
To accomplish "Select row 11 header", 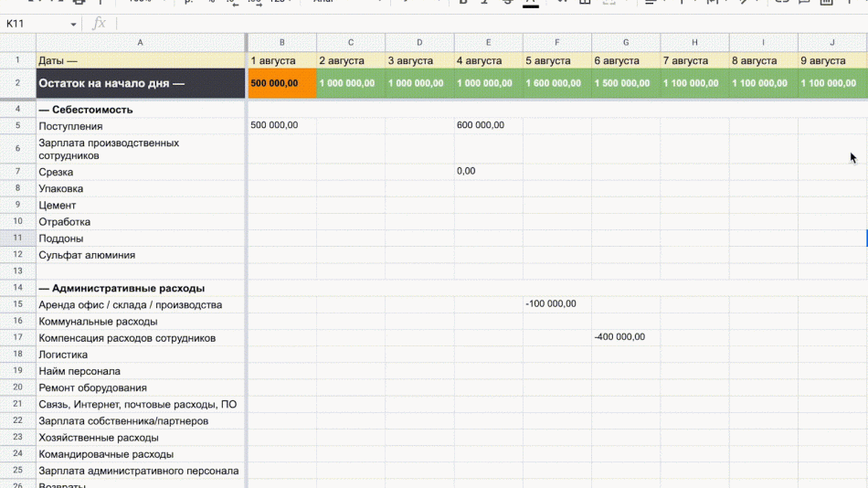I will pyautogui.click(x=17, y=238).
